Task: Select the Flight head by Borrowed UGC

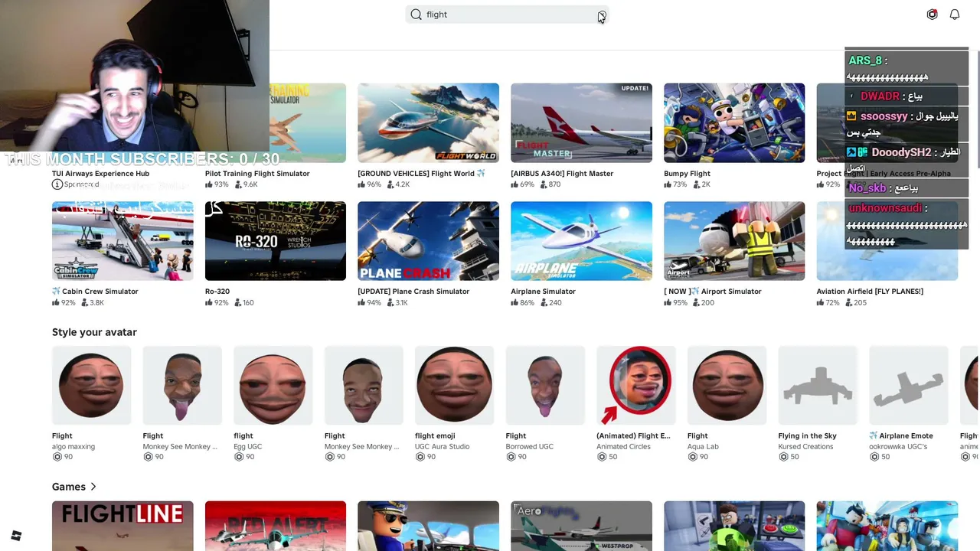Action: point(545,386)
